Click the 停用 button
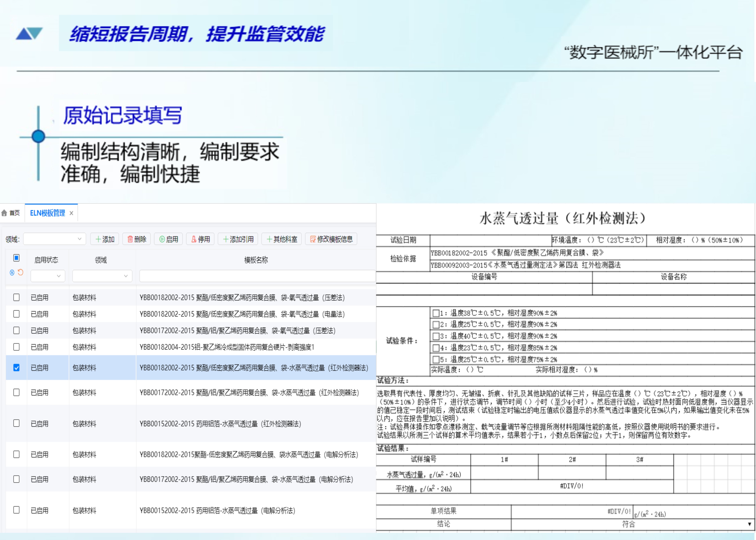The height and width of the screenshot is (540, 756). 200,239
